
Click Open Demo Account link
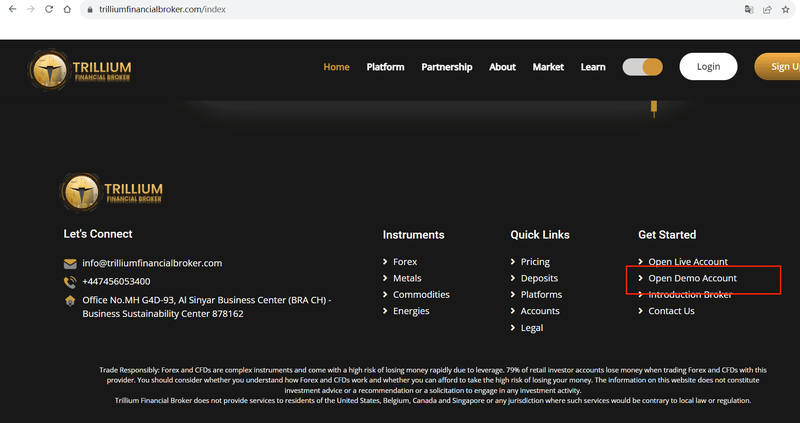tap(692, 278)
